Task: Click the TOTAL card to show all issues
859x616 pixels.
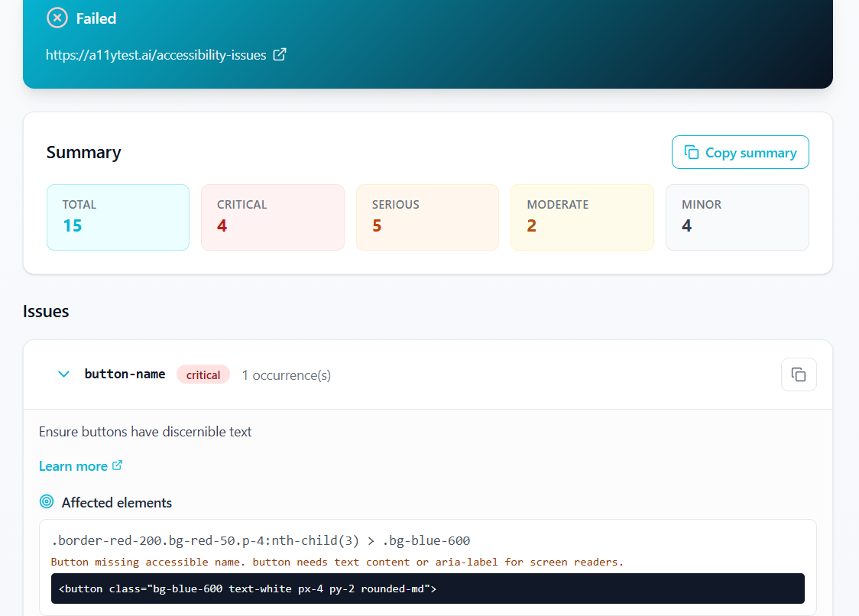Action: (118, 217)
